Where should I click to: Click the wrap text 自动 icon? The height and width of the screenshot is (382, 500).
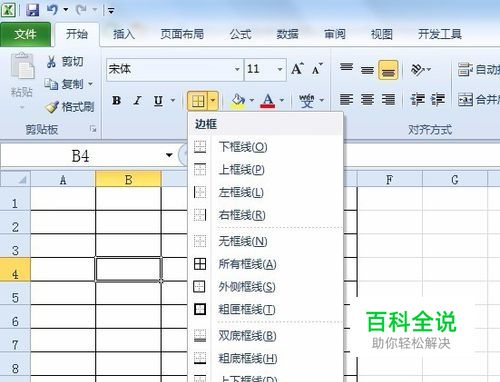tap(465, 69)
